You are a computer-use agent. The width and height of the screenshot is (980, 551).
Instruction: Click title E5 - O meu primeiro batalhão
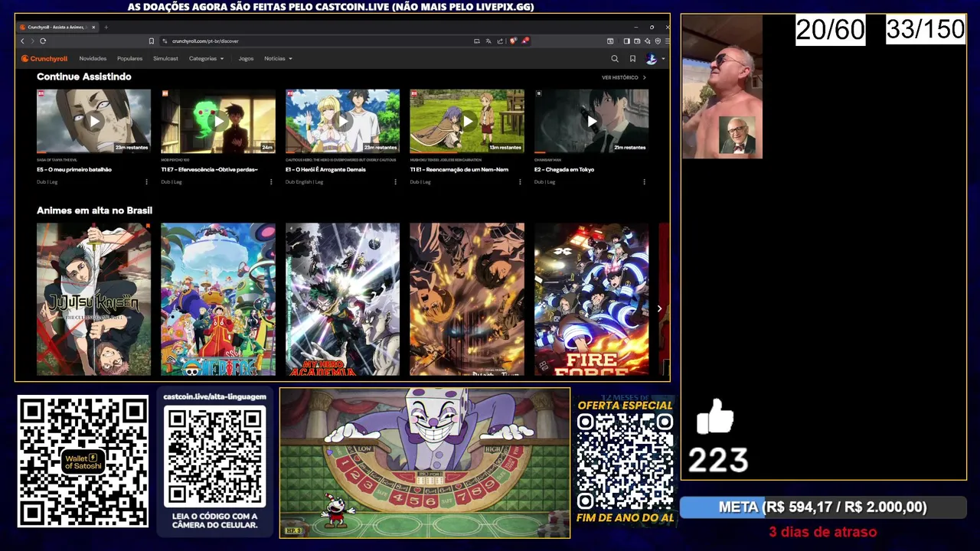(74, 169)
